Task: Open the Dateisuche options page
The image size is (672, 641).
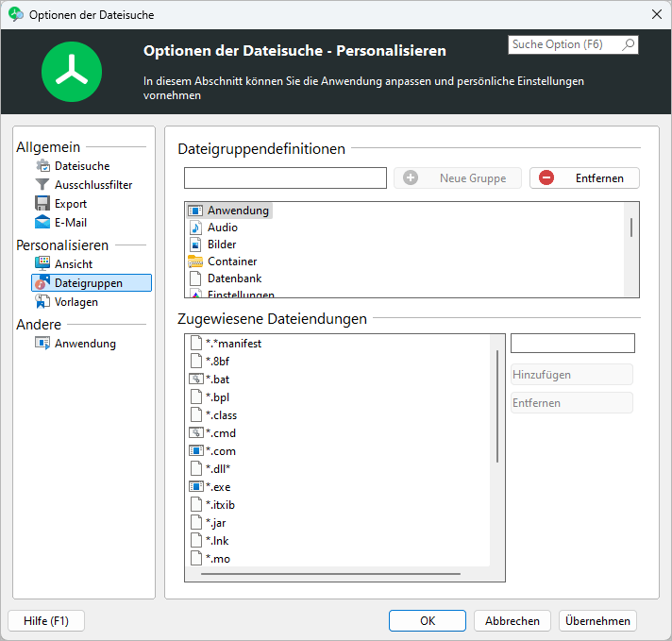Action: point(82,166)
